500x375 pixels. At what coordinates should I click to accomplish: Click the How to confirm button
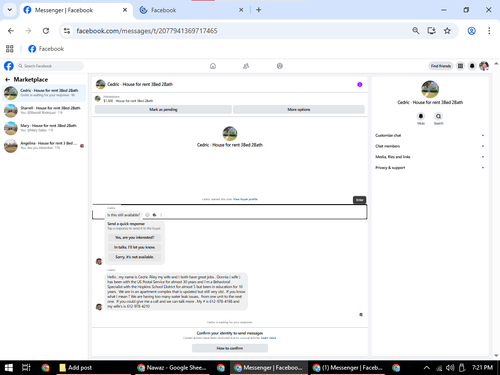click(230, 348)
